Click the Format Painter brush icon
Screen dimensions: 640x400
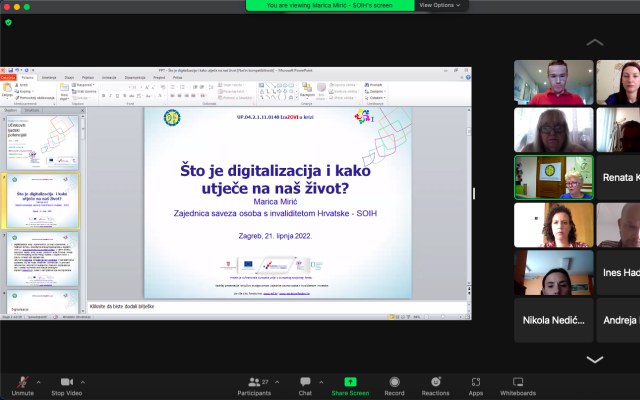(17, 98)
